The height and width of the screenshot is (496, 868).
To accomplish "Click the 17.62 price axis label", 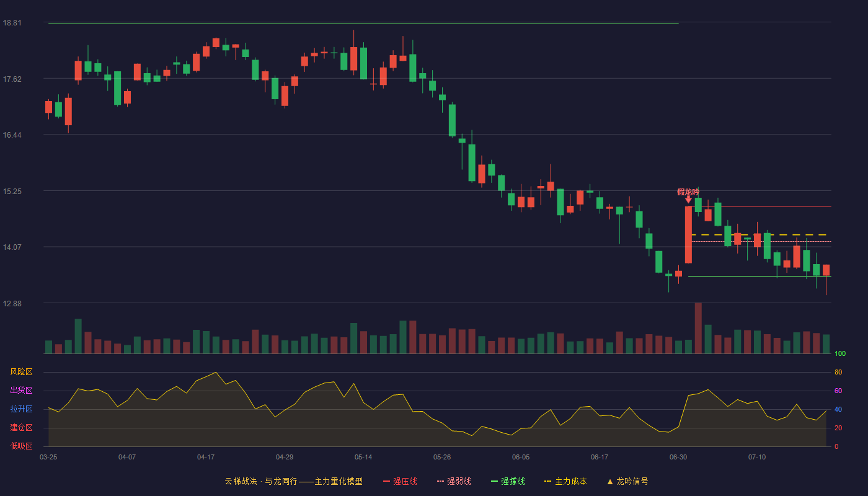I will click(x=12, y=79).
